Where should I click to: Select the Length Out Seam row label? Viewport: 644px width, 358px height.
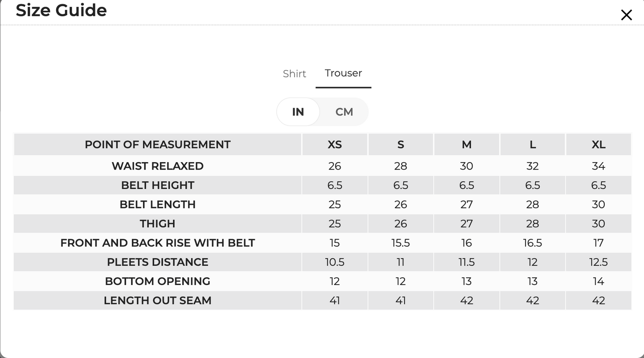(158, 301)
